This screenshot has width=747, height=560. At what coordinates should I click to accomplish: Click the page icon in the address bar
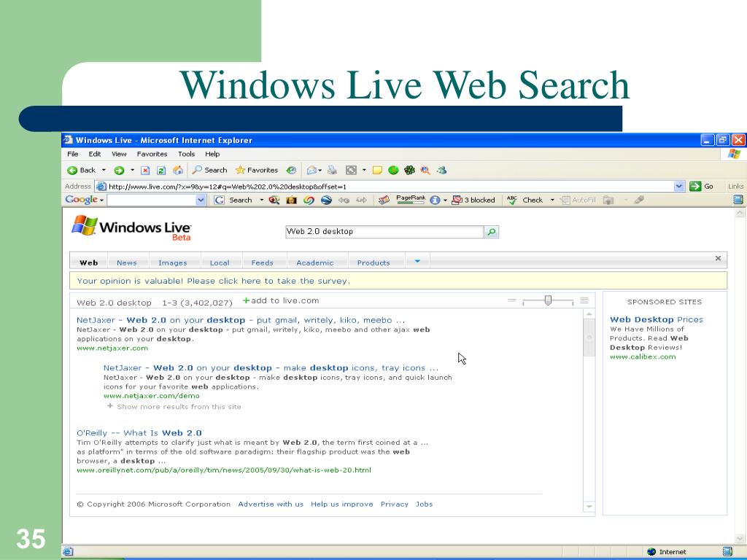[x=101, y=186]
